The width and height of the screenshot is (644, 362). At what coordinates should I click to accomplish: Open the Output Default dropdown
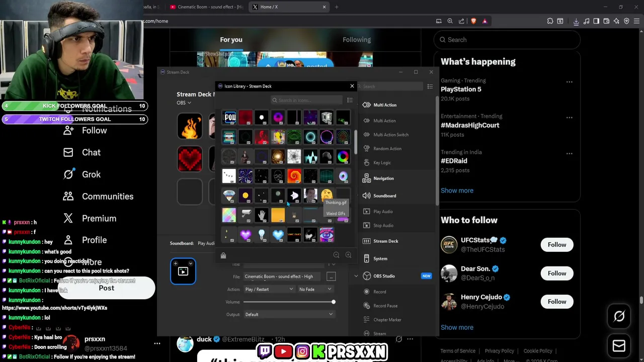pos(289,314)
